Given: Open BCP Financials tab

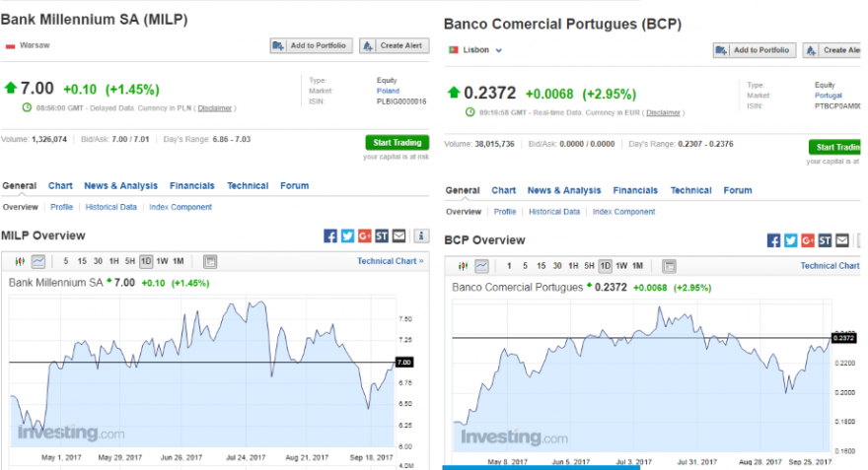Looking at the screenshot, I should (635, 190).
